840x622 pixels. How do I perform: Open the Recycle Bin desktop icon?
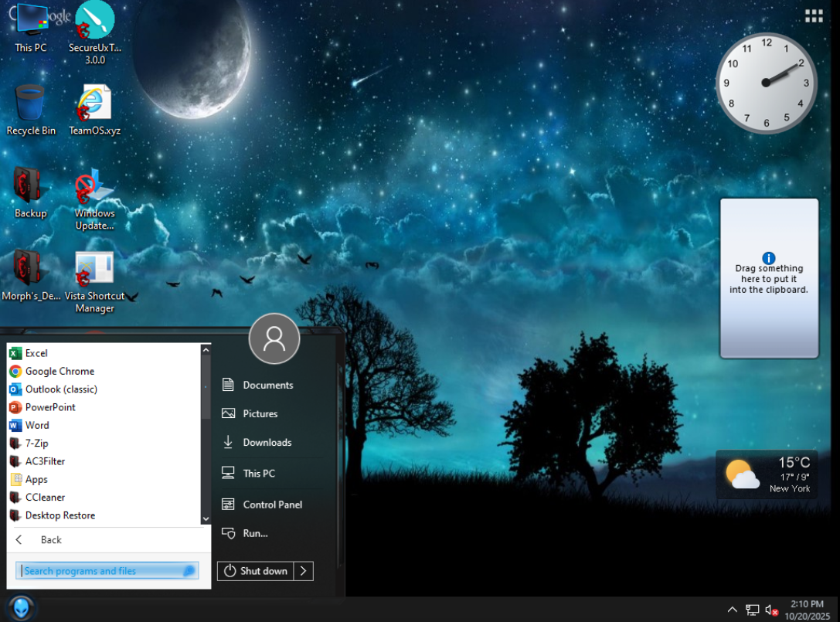(31, 110)
